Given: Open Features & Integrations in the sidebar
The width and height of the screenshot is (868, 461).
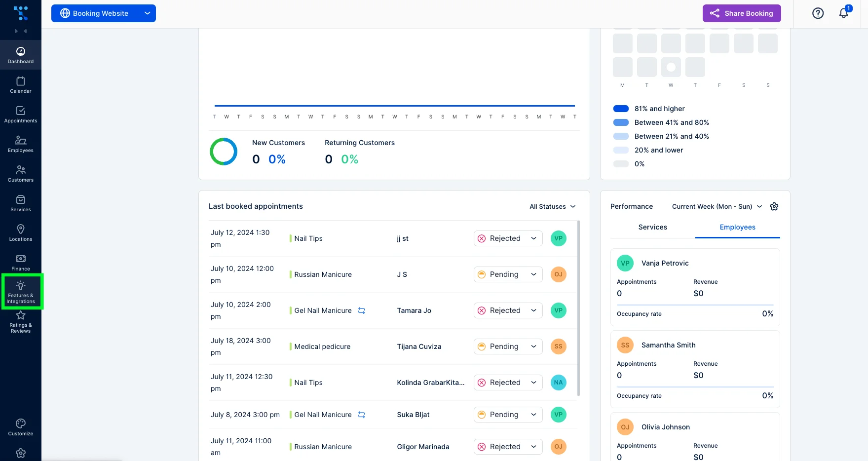Looking at the screenshot, I should click(21, 292).
